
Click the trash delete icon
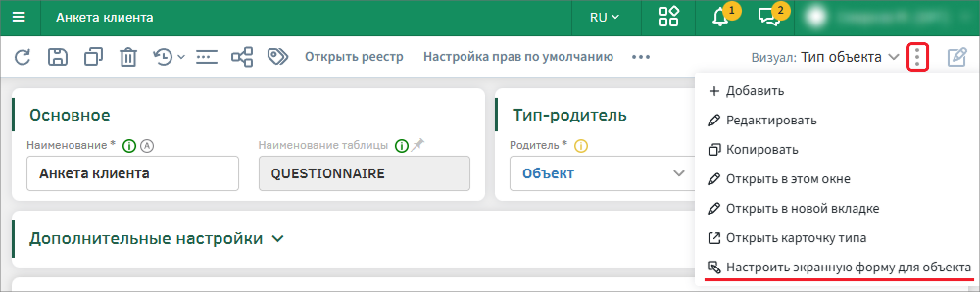pos(128,57)
